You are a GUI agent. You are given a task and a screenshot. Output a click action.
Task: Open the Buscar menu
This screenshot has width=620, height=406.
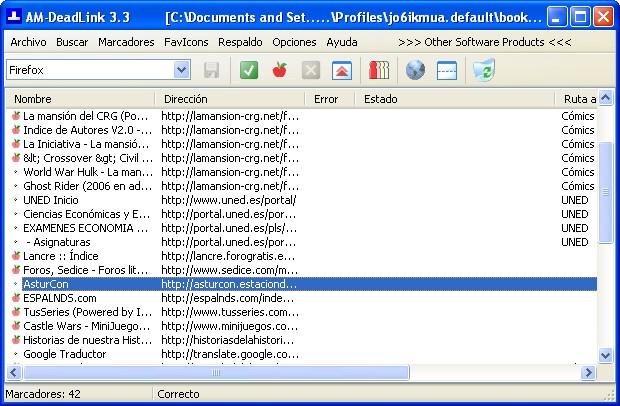click(x=72, y=42)
